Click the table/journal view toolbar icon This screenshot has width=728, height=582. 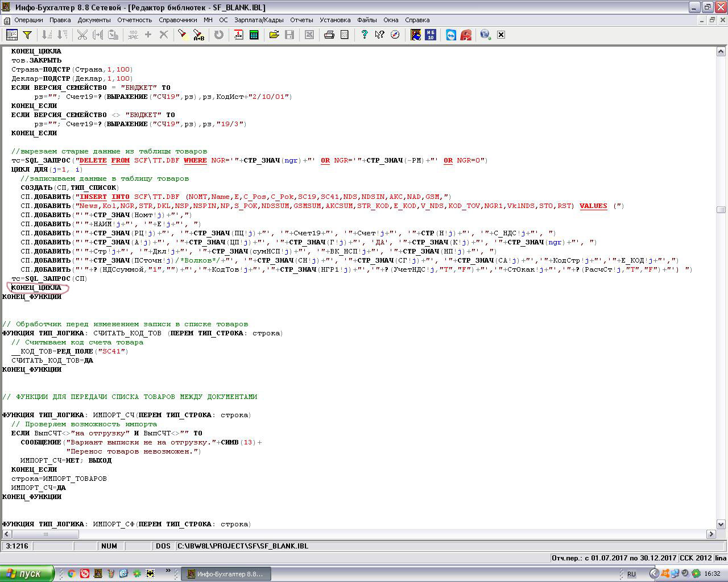[x=11, y=35]
